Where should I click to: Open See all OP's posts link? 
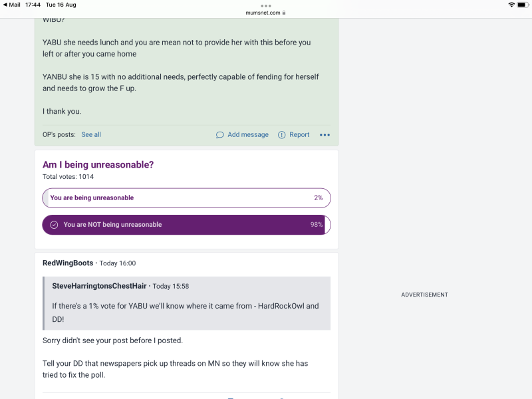pyautogui.click(x=91, y=135)
